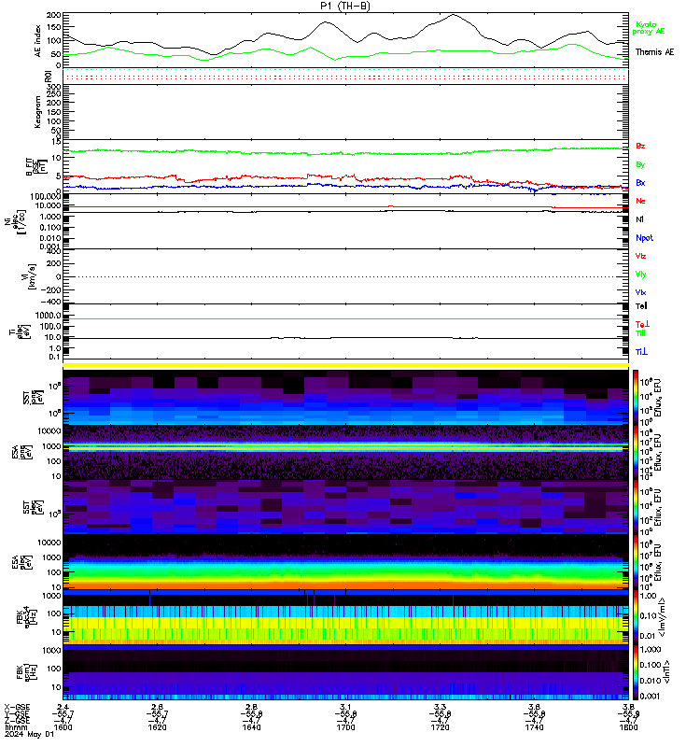Click the Keogram axis label
Image resolution: width=700 pixels, height=747 pixels.
(x=37, y=112)
